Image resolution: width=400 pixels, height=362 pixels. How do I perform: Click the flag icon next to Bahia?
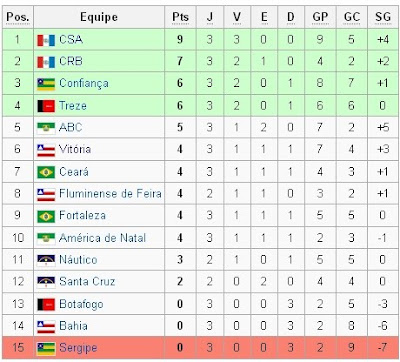pos(46,326)
